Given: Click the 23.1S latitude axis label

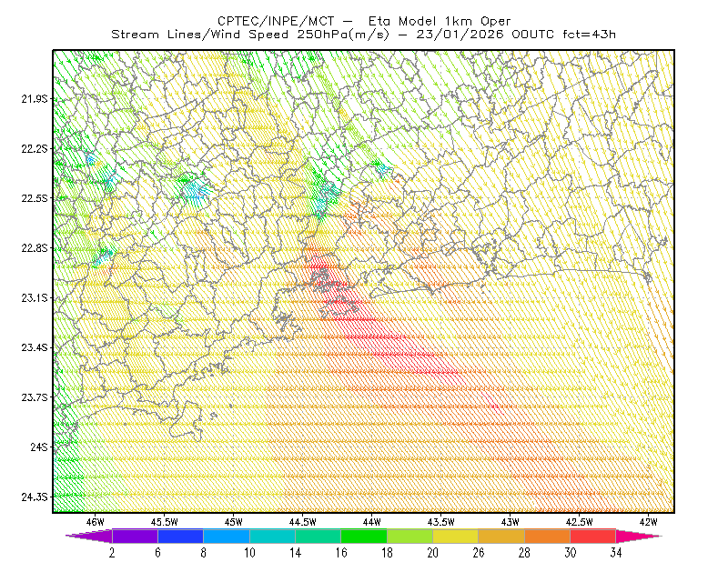Looking at the screenshot, I should (x=35, y=297).
